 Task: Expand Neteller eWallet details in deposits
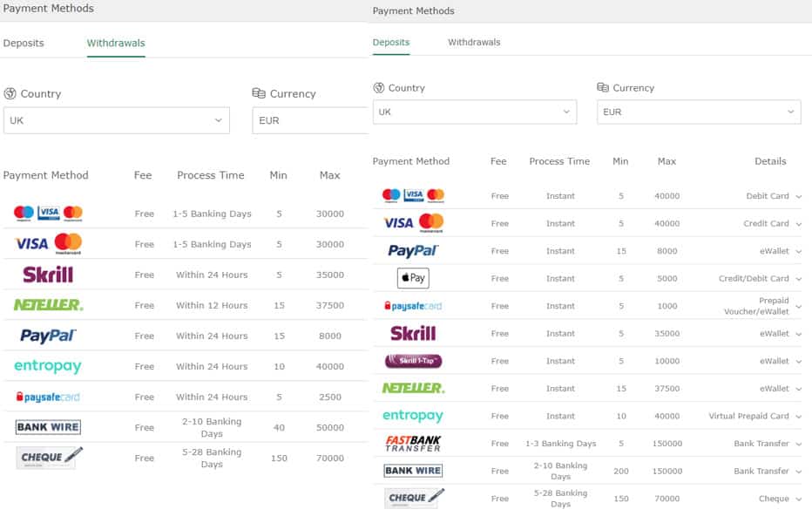(x=799, y=389)
